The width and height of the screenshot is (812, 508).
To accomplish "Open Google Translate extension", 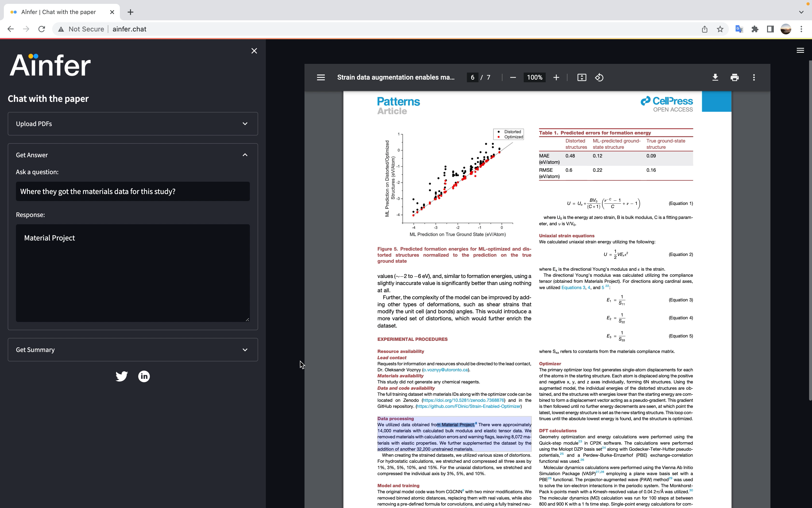I will coord(739,29).
